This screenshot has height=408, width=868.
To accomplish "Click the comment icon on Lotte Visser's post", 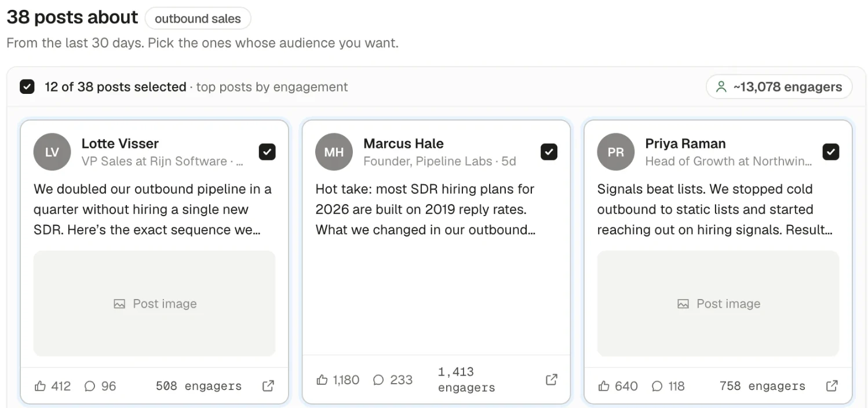I will 90,386.
